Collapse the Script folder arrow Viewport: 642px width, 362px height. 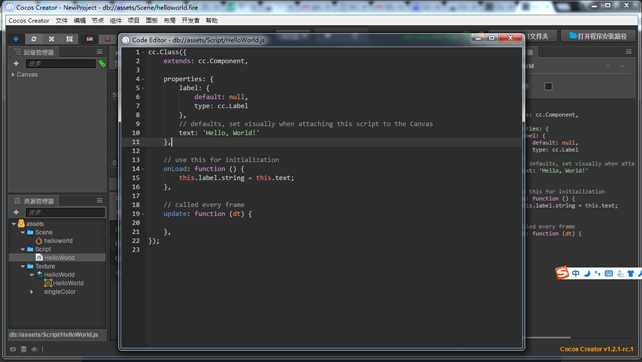[x=23, y=249]
